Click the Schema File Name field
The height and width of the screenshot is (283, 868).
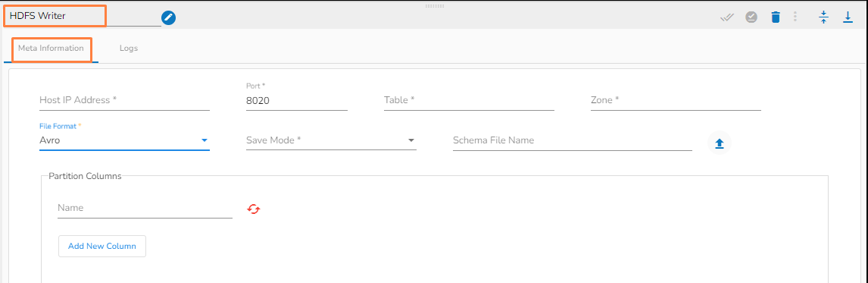click(573, 140)
